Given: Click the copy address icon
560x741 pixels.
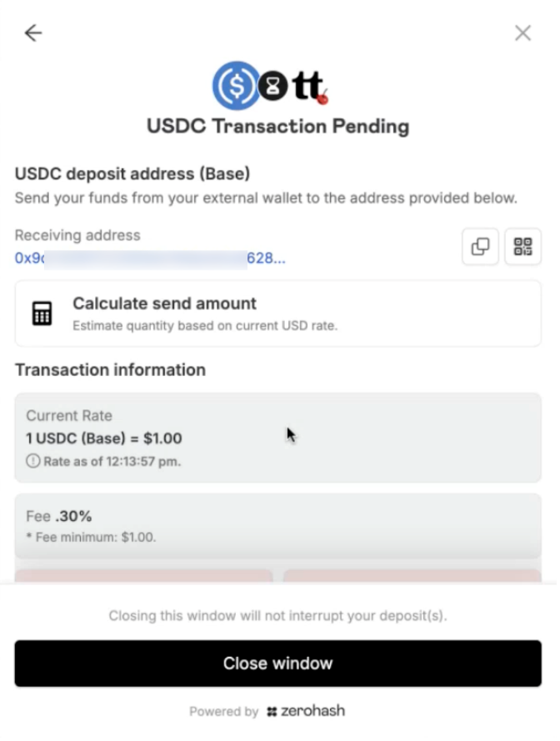Looking at the screenshot, I should point(481,247).
